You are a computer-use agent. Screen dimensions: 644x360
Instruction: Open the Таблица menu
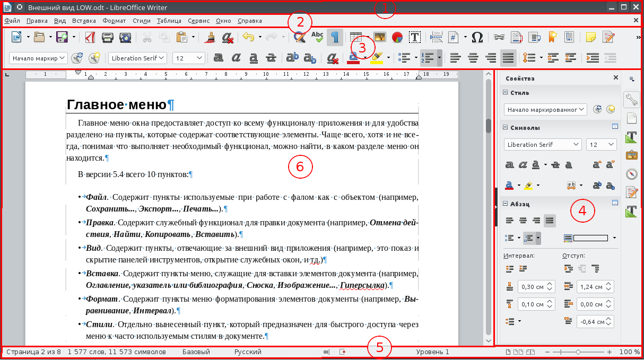[x=169, y=21]
